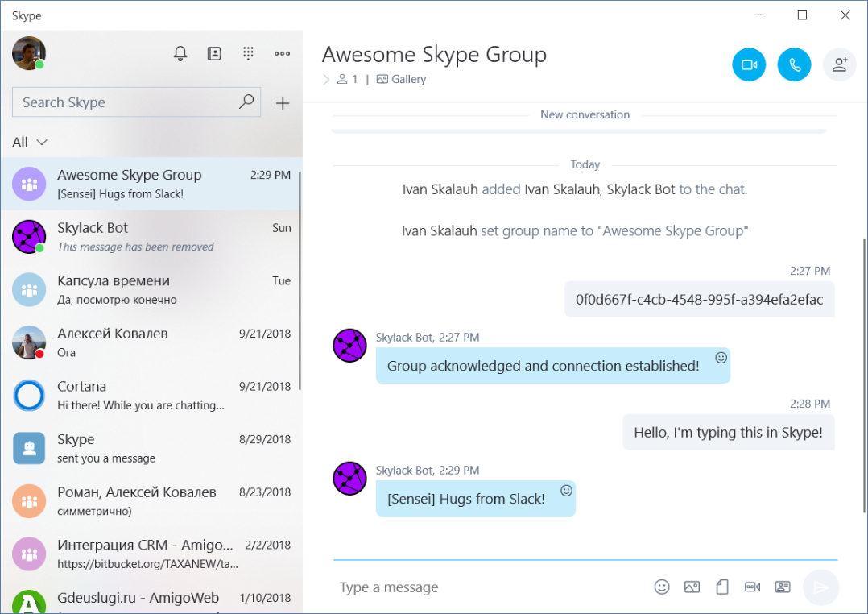Open the Gdeuslugi.ru - AmigoWeb chat
Screen dimensions: 868x614
(151, 599)
